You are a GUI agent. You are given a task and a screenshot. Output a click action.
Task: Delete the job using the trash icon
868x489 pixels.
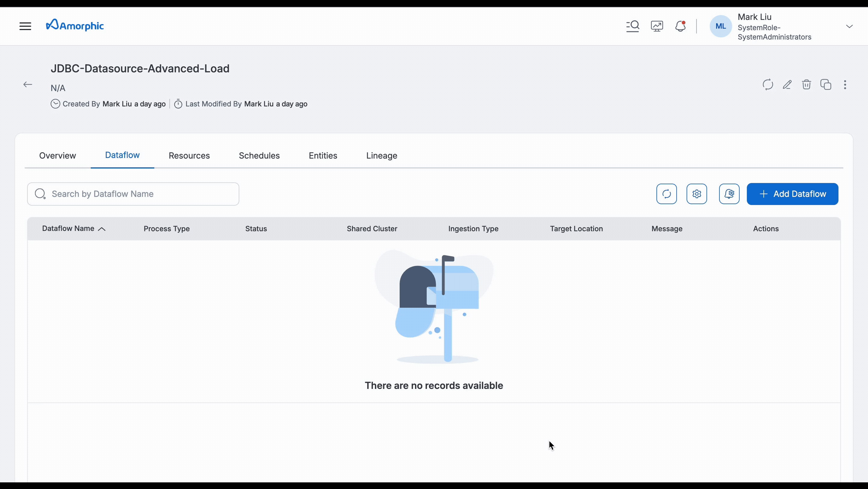pyautogui.click(x=806, y=85)
